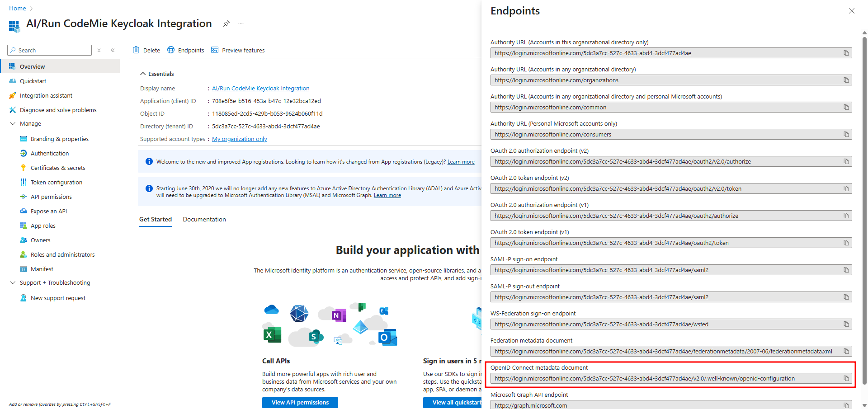Screen dimensions: 868x409
Task: Open Certificates & secrets in sidebar
Action: (x=58, y=168)
